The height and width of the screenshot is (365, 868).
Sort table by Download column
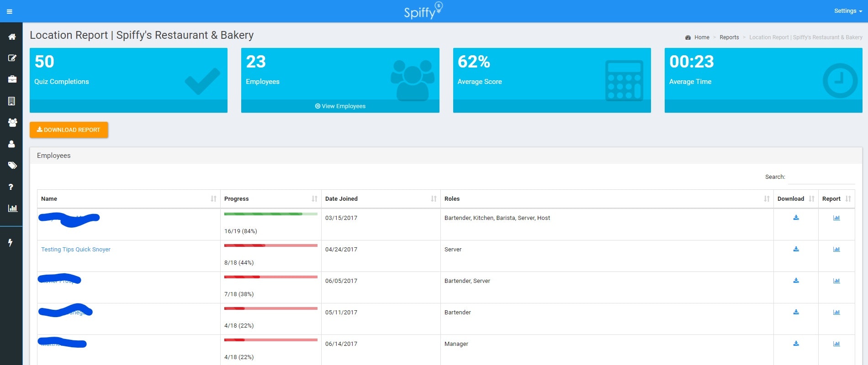pyautogui.click(x=796, y=199)
